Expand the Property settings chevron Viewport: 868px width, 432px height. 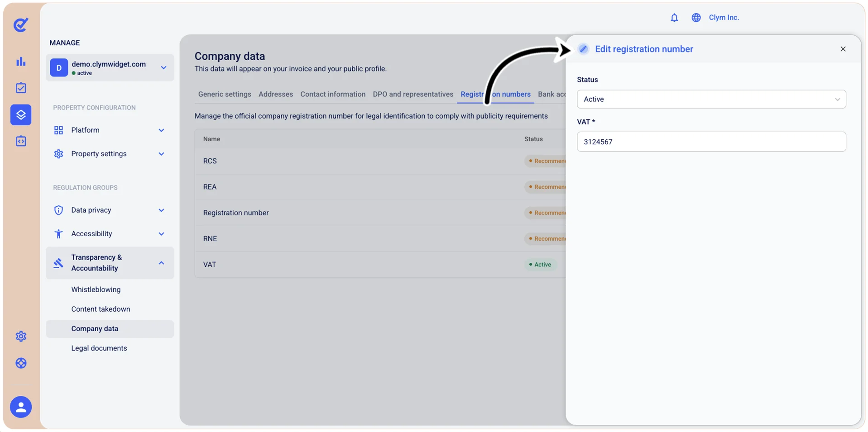pyautogui.click(x=161, y=154)
